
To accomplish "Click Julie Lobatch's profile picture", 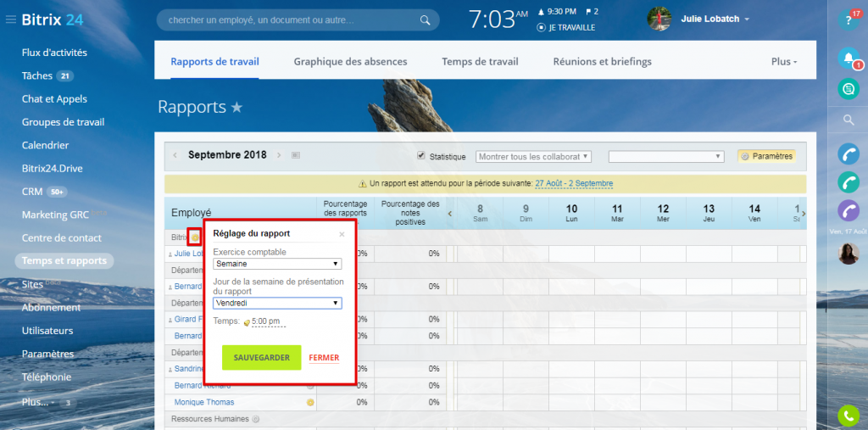I will click(x=659, y=19).
